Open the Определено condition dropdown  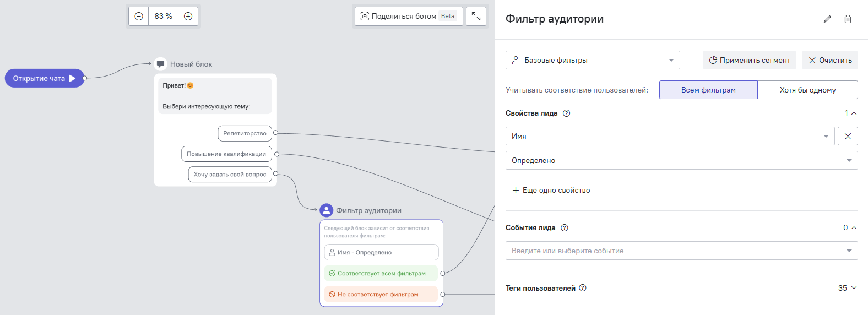pyautogui.click(x=681, y=160)
